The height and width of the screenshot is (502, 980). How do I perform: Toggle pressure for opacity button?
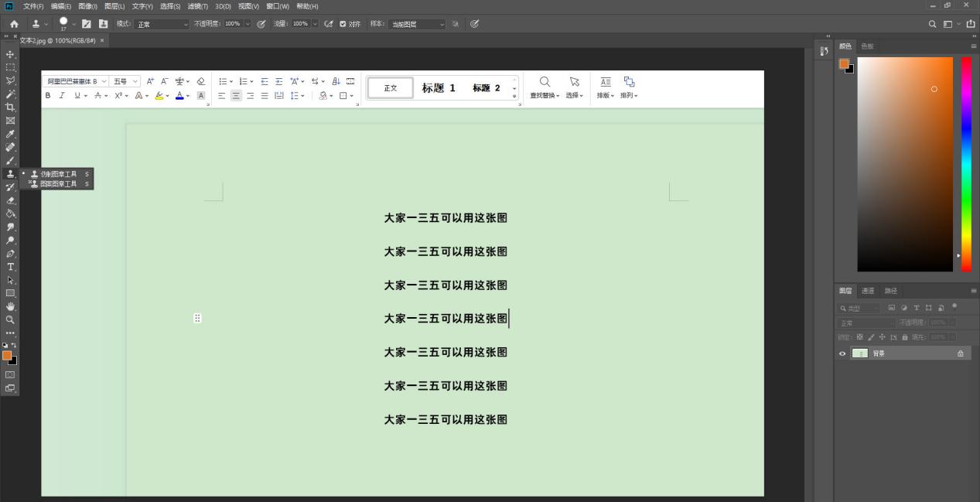(261, 24)
